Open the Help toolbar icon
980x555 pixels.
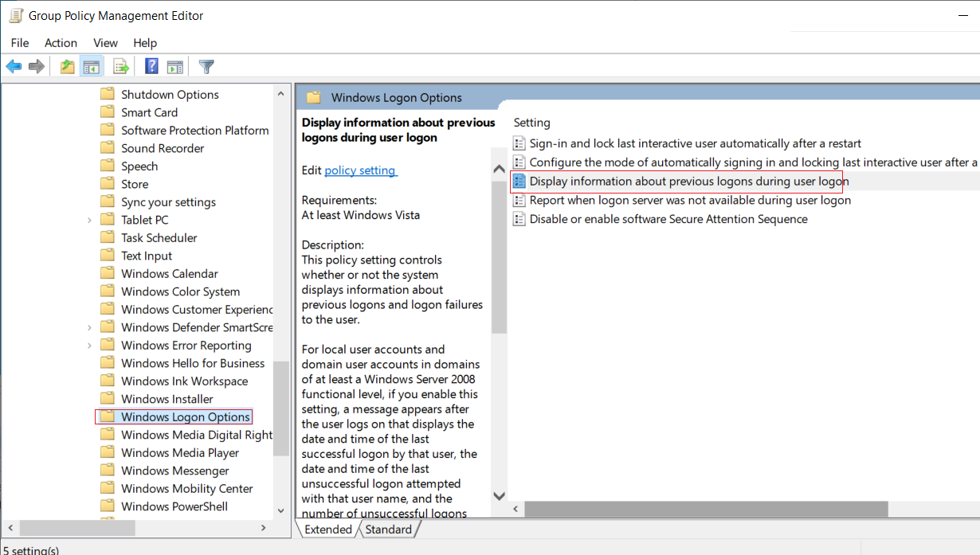[151, 67]
